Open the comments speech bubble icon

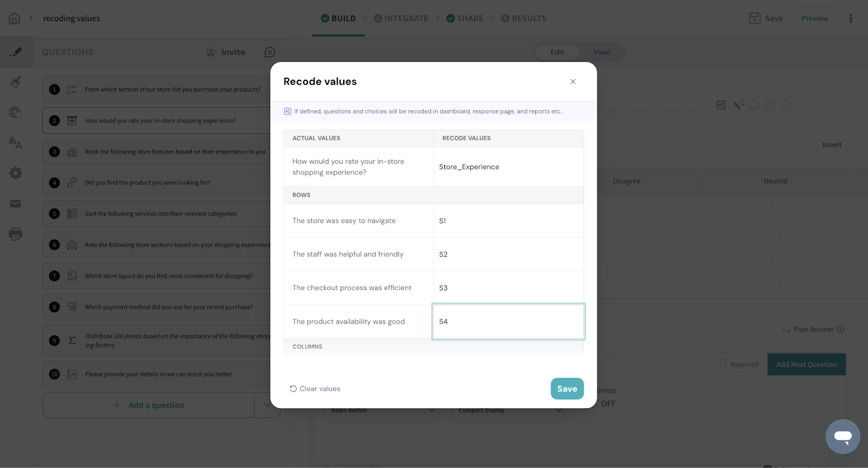pyautogui.click(x=270, y=52)
